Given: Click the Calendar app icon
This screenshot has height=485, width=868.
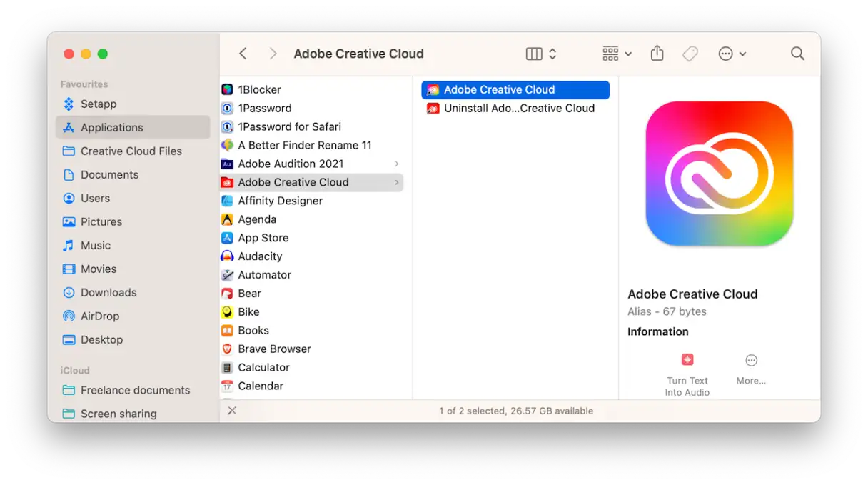Looking at the screenshot, I should tap(227, 386).
